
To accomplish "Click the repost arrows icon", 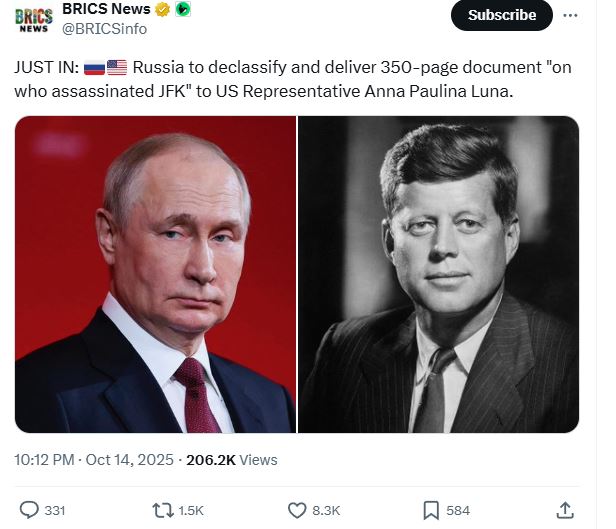I will click(x=161, y=510).
